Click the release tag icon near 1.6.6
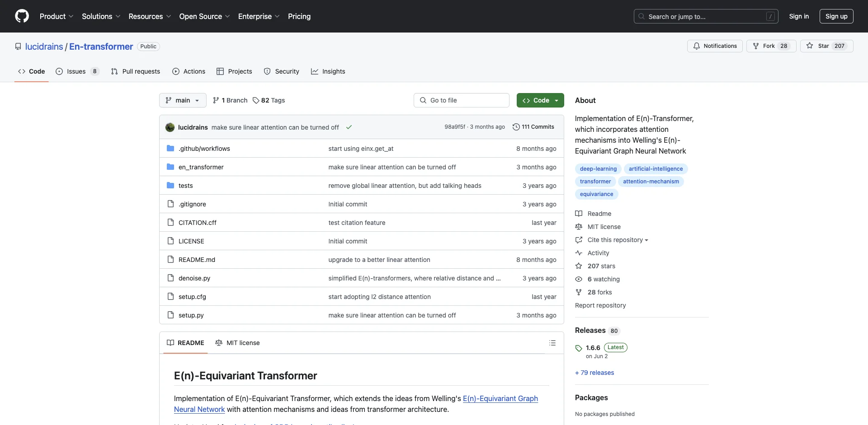 pos(579,348)
